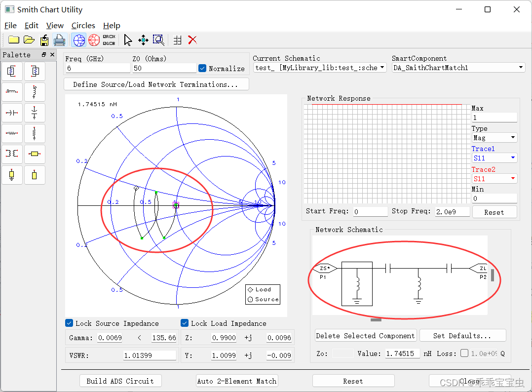Click the new Smith chart folder icon
This screenshot has width=532, height=392.
click(x=14, y=39)
